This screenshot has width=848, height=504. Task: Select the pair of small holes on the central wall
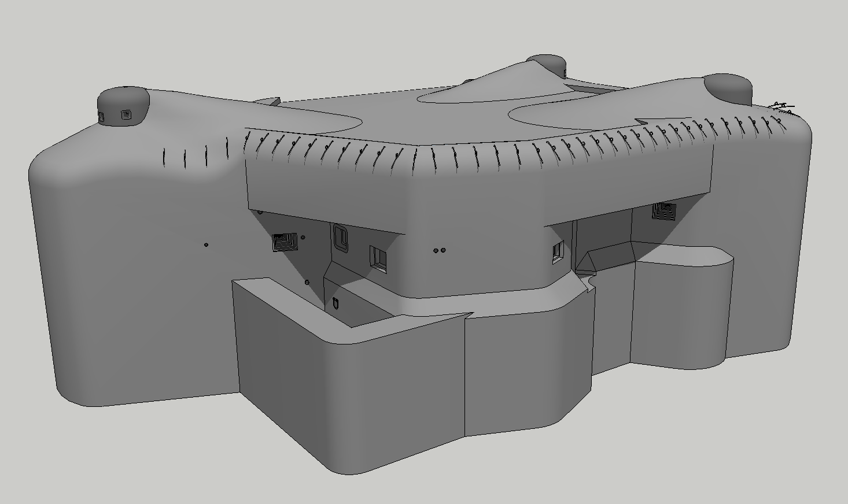pyautogui.click(x=439, y=251)
